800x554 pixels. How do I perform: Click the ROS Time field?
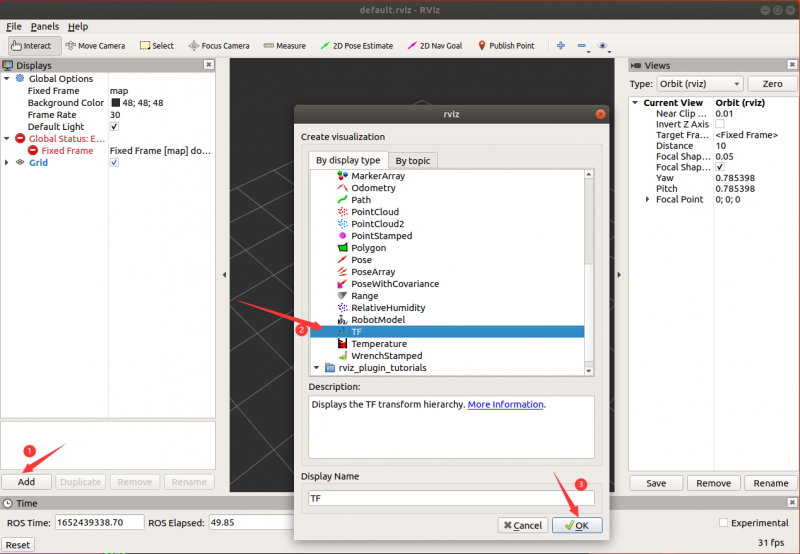pyautogui.click(x=99, y=522)
